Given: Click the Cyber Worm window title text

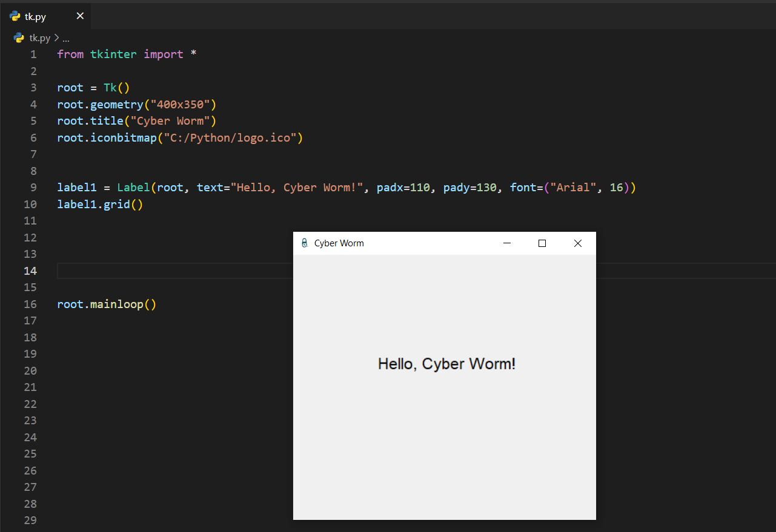Looking at the screenshot, I should point(339,243).
